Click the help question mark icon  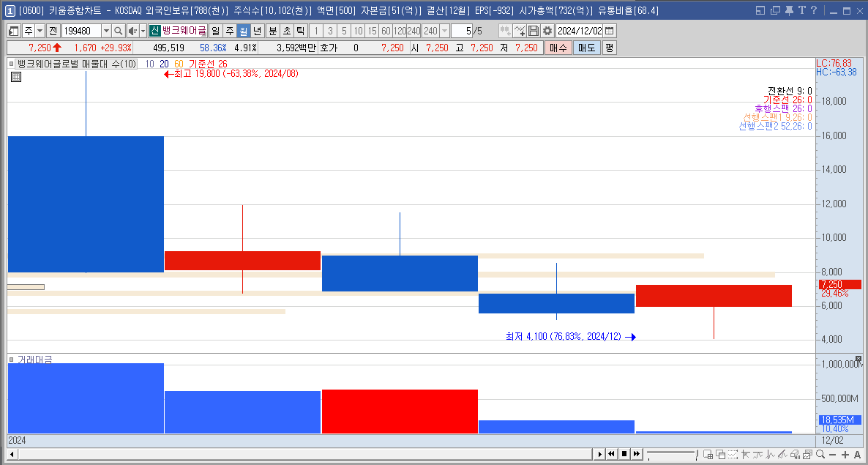point(813,10)
